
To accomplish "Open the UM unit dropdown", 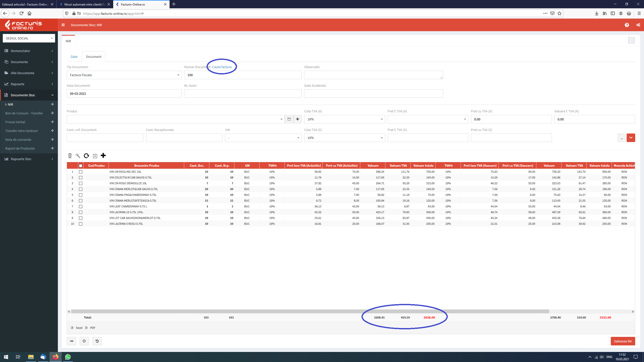I will tap(263, 138).
